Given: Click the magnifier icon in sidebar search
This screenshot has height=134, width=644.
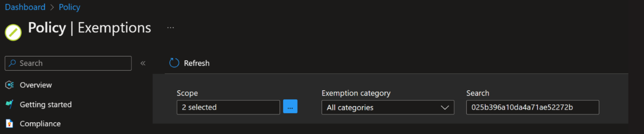Looking at the screenshot, I should click(x=12, y=63).
